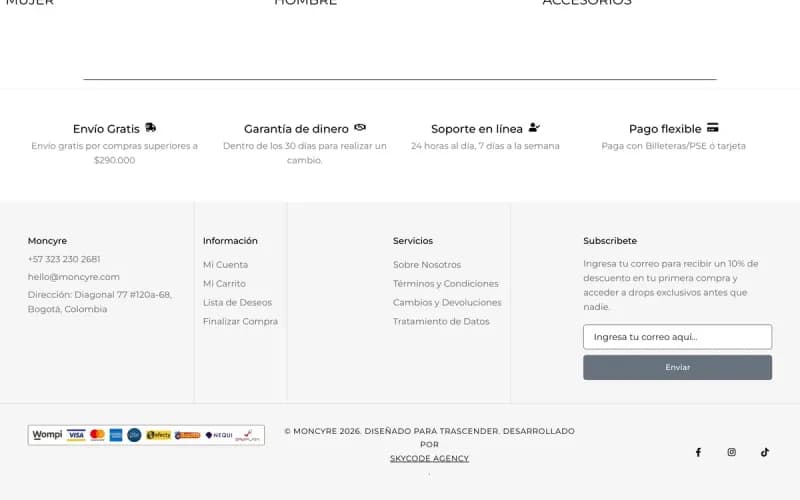Select the MUJER category heading
The image size is (800, 500).
(x=30, y=2)
